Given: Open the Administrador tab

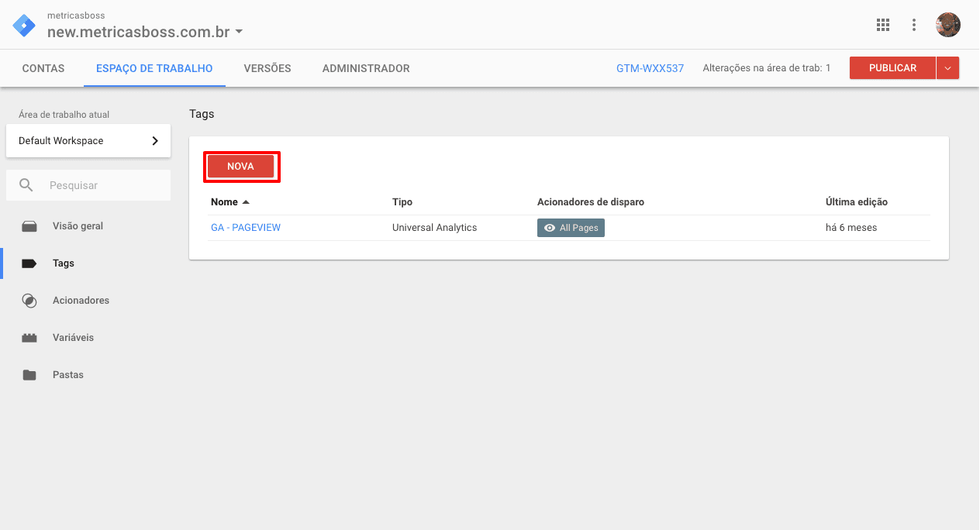Looking at the screenshot, I should tap(366, 68).
